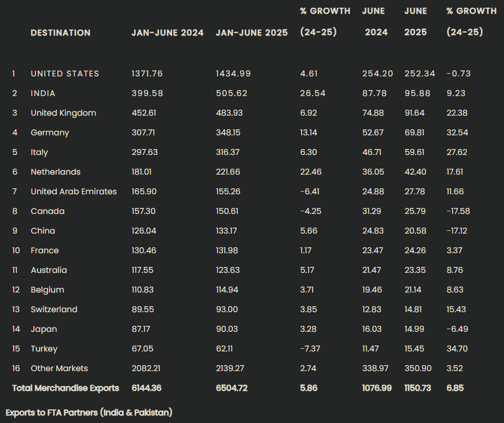Select the France row label
Image resolution: width=504 pixels, height=423 pixels.
pyautogui.click(x=45, y=251)
